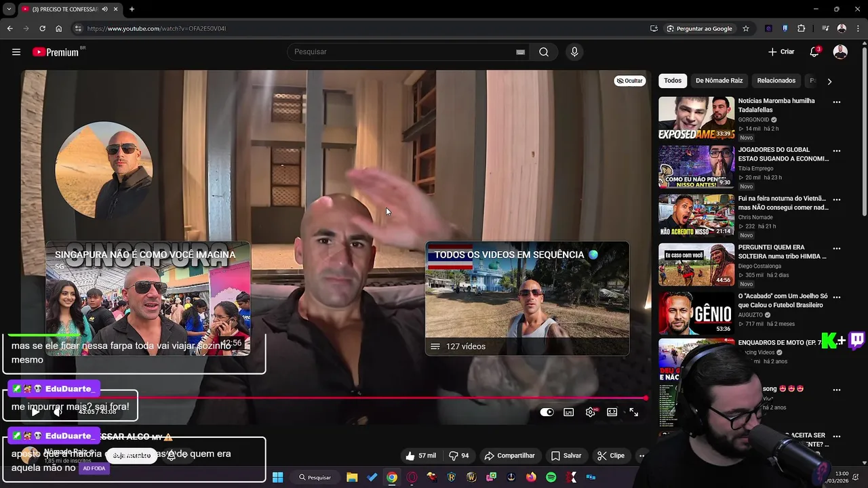Go back in browser history
This screenshot has height=488, width=868.
coord(9,28)
